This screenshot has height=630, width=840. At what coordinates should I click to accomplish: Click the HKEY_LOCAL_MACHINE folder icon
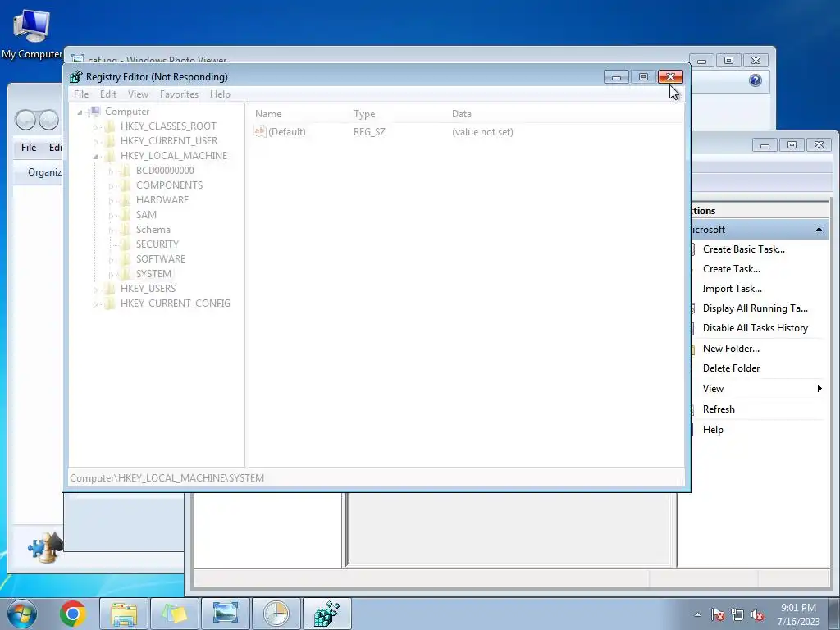110,156
